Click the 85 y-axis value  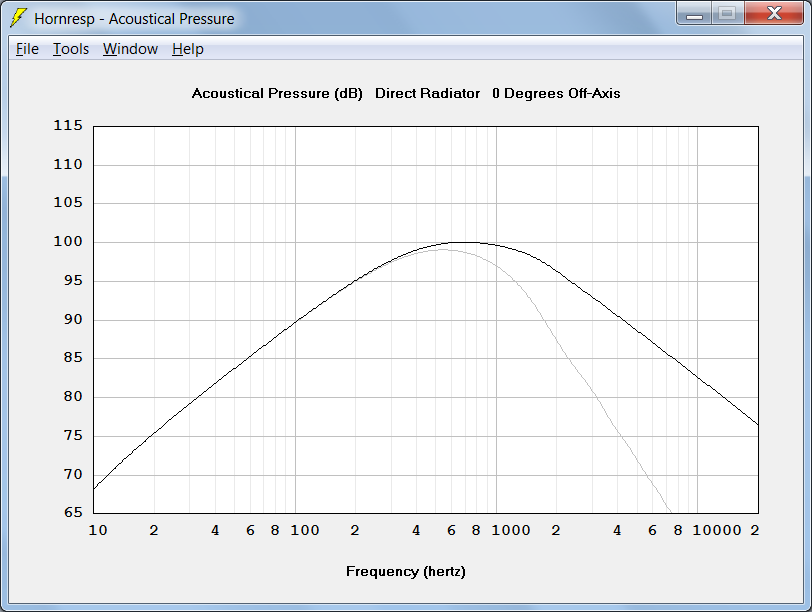[x=73, y=357]
